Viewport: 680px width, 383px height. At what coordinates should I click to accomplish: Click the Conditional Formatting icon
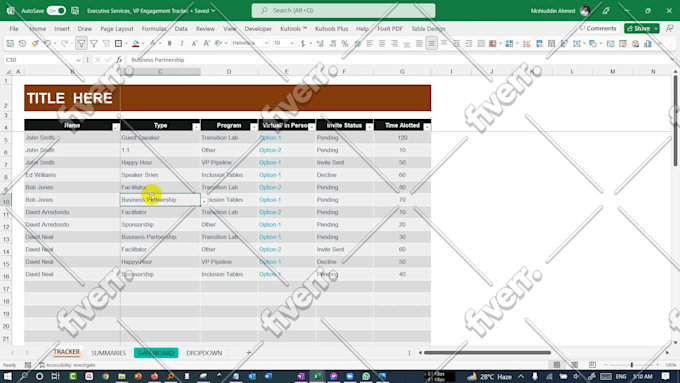click(493, 43)
